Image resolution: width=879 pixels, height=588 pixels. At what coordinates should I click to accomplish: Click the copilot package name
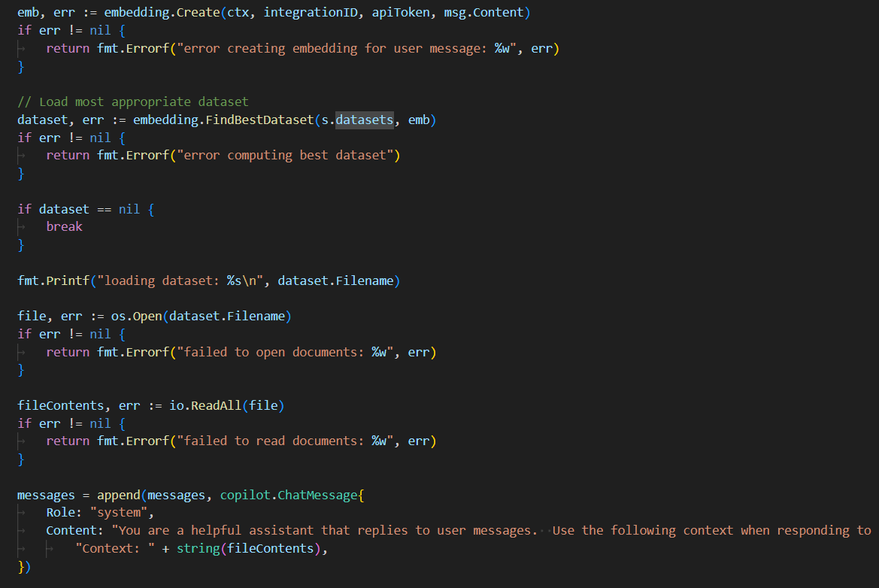(x=245, y=495)
